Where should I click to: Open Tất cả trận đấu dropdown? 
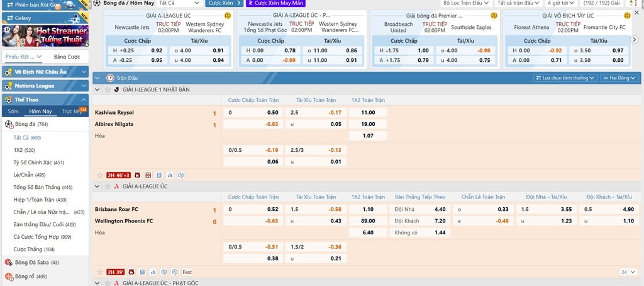pyautogui.click(x=519, y=3)
